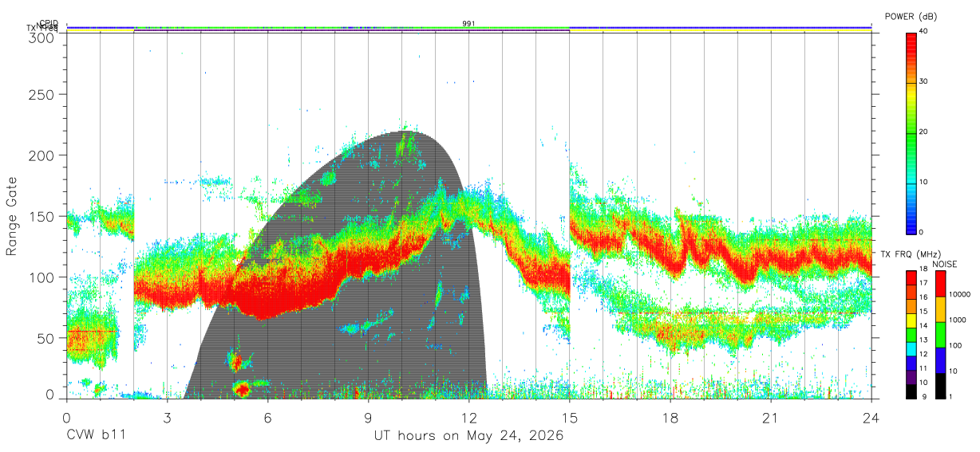
Task: Click the '991' CPID value above the plot
Action: [x=468, y=23]
